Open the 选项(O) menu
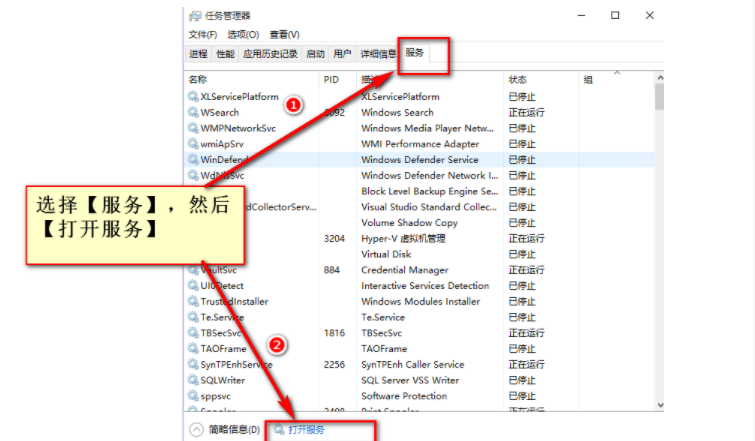Viewport: 755px width, 441px height. pos(243,35)
